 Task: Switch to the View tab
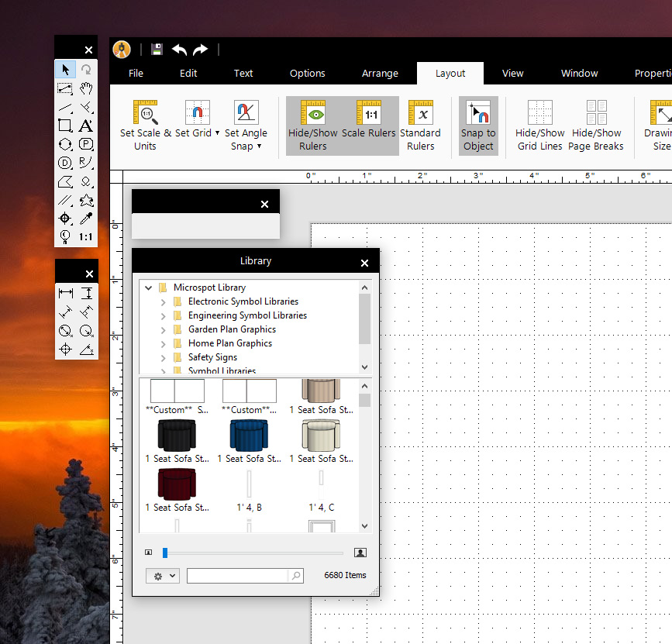512,74
